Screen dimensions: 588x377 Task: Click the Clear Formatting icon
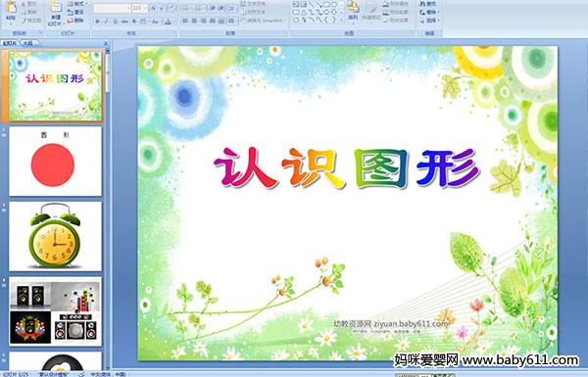171,8
